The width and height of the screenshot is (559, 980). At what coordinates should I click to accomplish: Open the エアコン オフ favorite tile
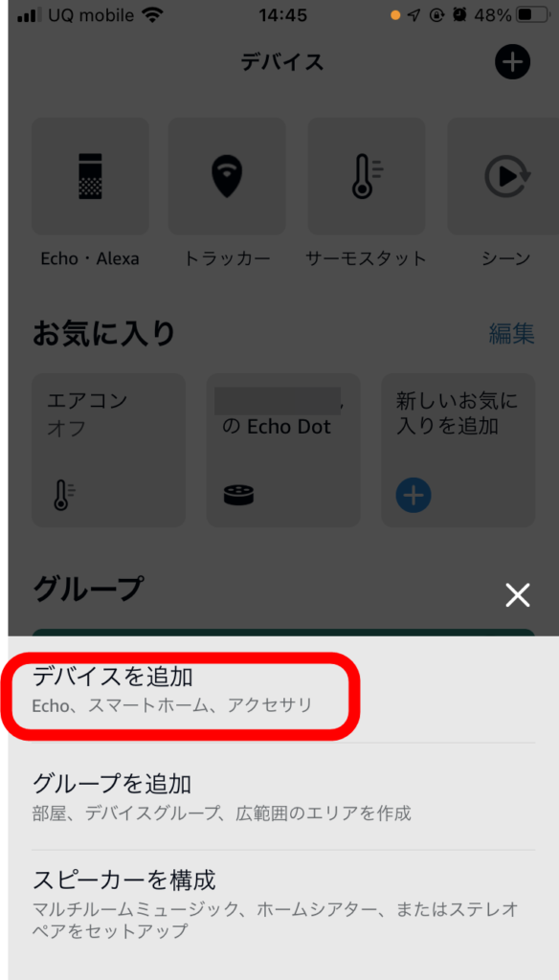tap(109, 450)
